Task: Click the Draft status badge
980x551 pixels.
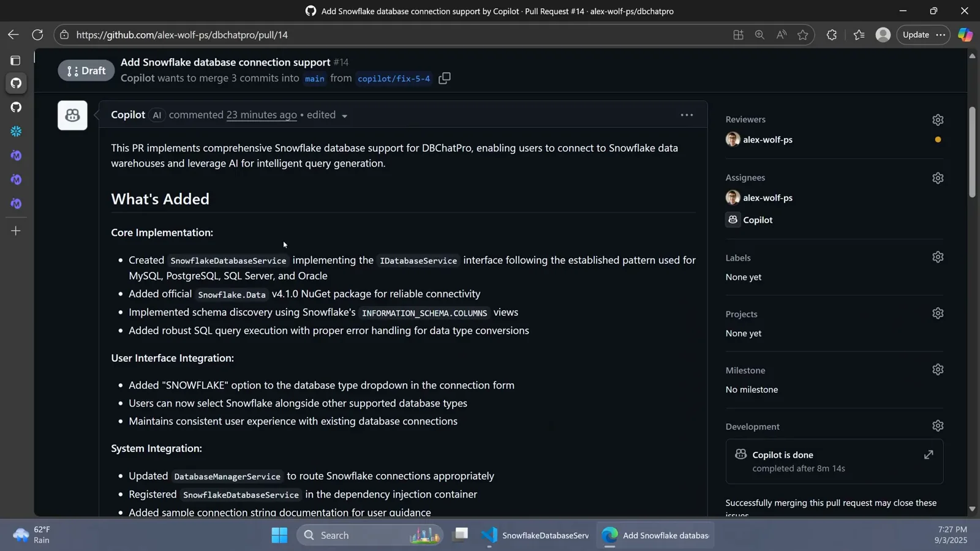Action: pos(86,70)
